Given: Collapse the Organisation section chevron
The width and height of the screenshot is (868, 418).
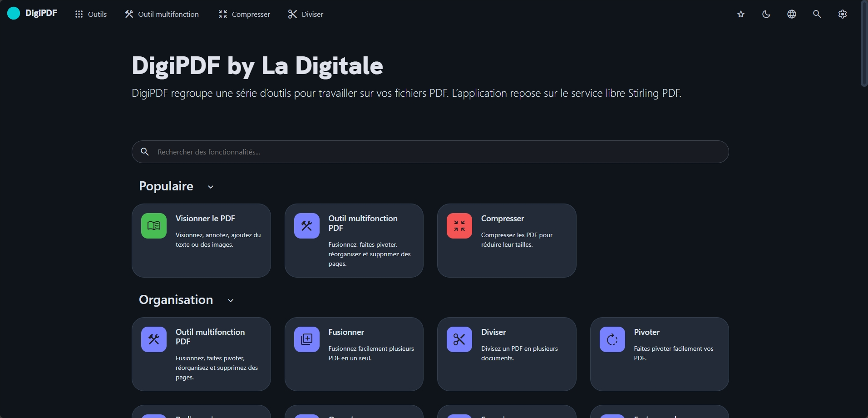Looking at the screenshot, I should click(231, 300).
